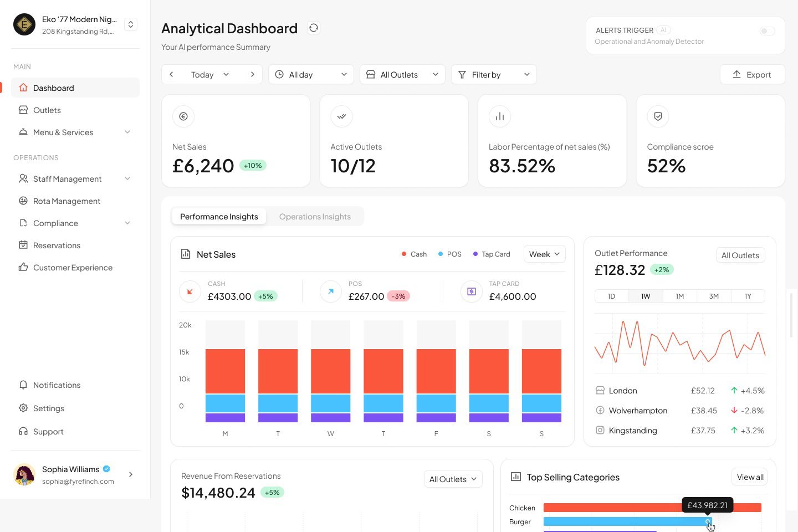Open the Today date dropdown

coord(210,74)
